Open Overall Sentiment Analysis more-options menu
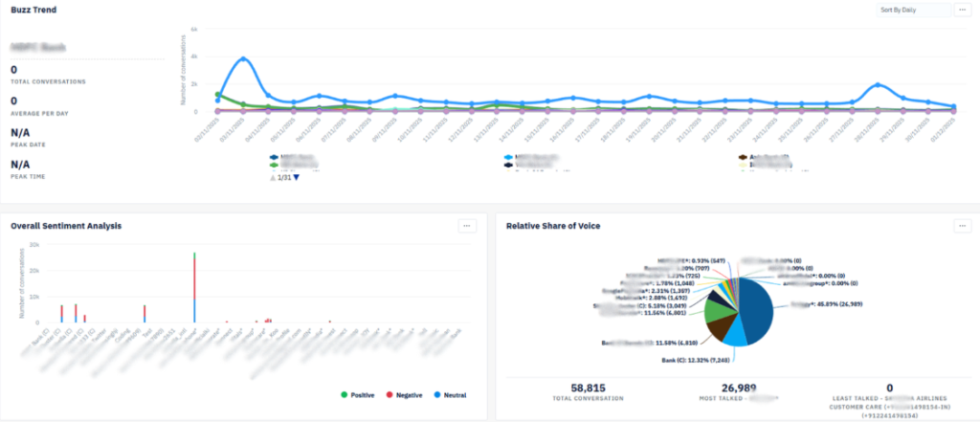980x422 pixels. pos(467,226)
